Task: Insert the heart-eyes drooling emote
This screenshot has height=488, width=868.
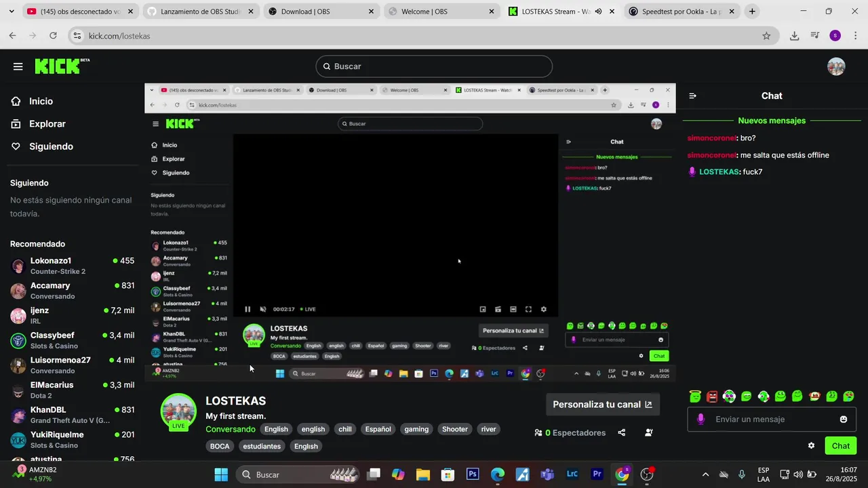Action: [x=848, y=396]
